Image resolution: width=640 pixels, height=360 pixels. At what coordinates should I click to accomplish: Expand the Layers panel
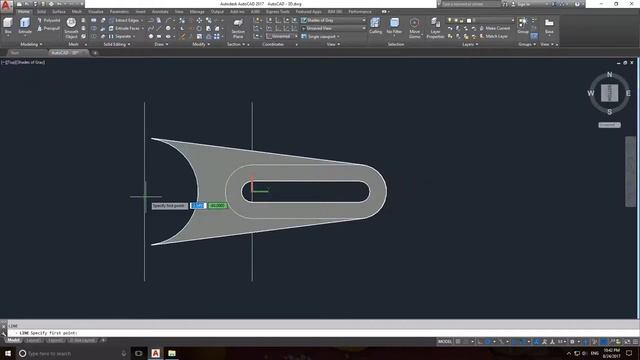point(470,44)
